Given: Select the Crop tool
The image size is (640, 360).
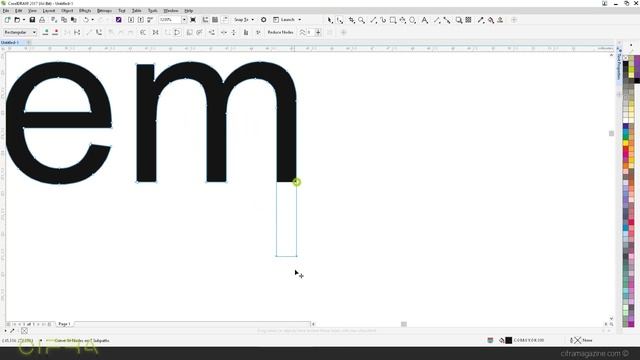Looking at the screenshot, I should click(x=351, y=20).
